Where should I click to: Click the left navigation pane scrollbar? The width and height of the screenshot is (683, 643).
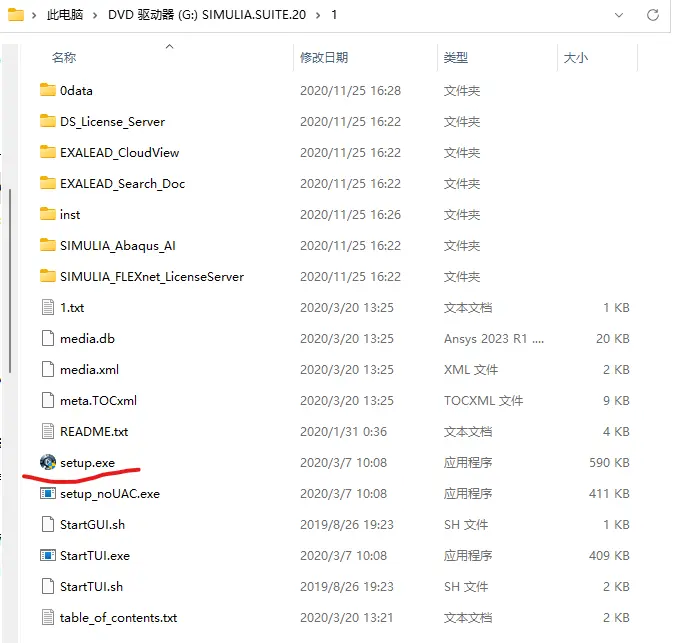[10, 281]
